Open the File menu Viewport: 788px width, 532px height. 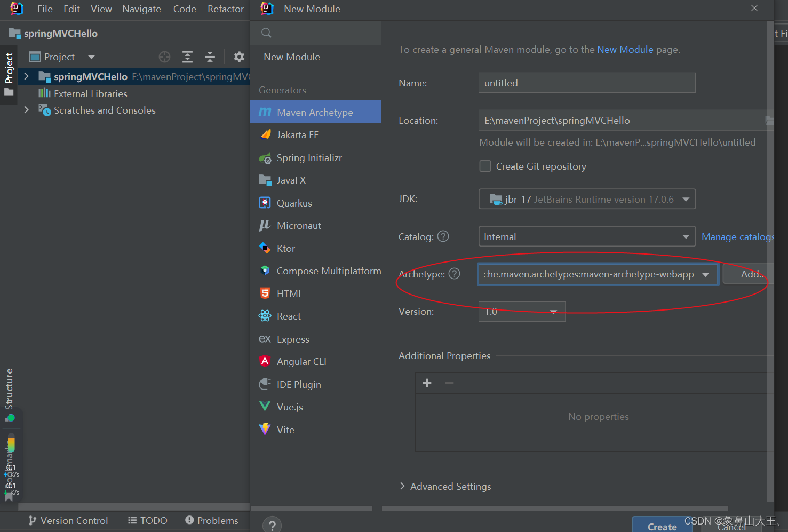click(45, 9)
